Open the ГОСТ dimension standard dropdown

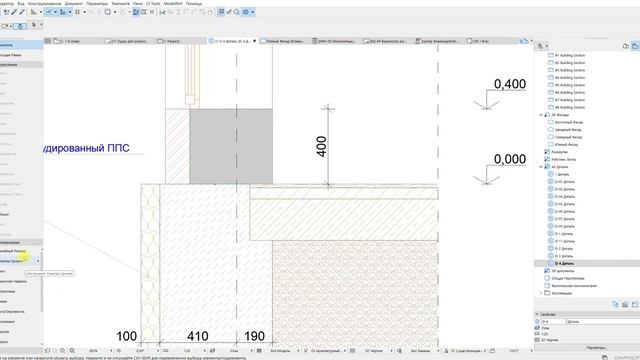[531, 351]
